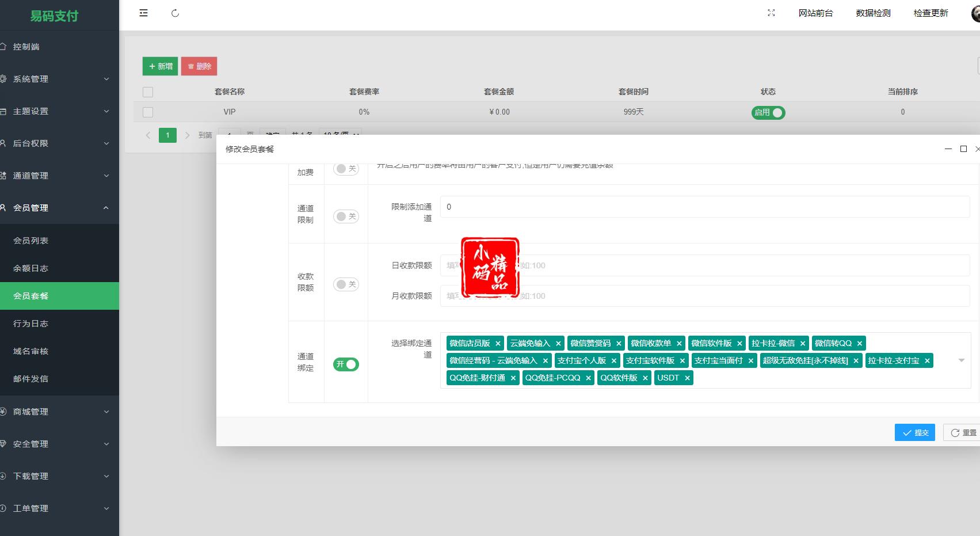This screenshot has height=536, width=980.
Task: Go to 会员列表 submenu
Action: [x=59, y=241]
